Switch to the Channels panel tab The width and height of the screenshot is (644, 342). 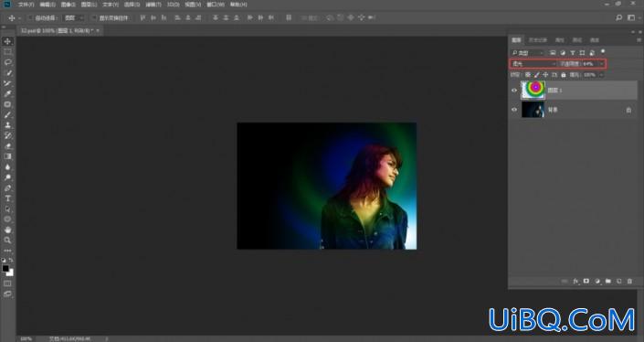click(x=560, y=40)
